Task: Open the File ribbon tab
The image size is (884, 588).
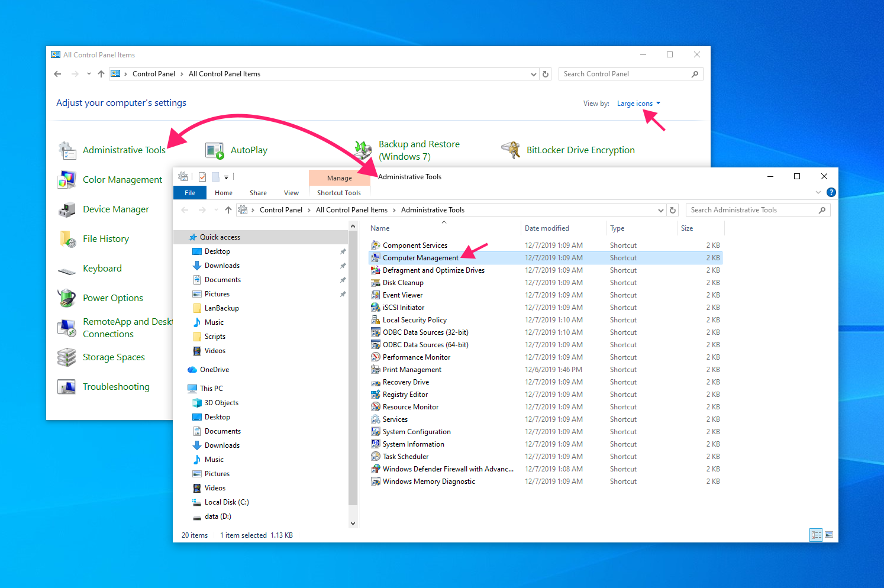Action: coord(190,193)
